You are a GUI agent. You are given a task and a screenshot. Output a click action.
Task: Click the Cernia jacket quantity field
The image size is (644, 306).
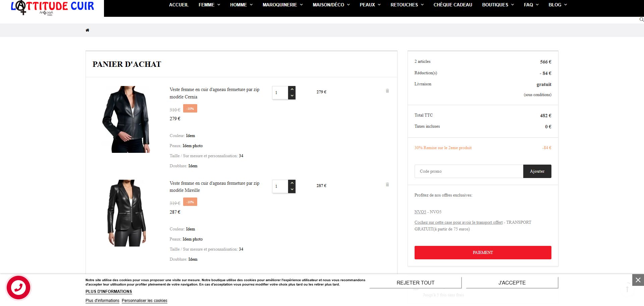[x=280, y=93]
